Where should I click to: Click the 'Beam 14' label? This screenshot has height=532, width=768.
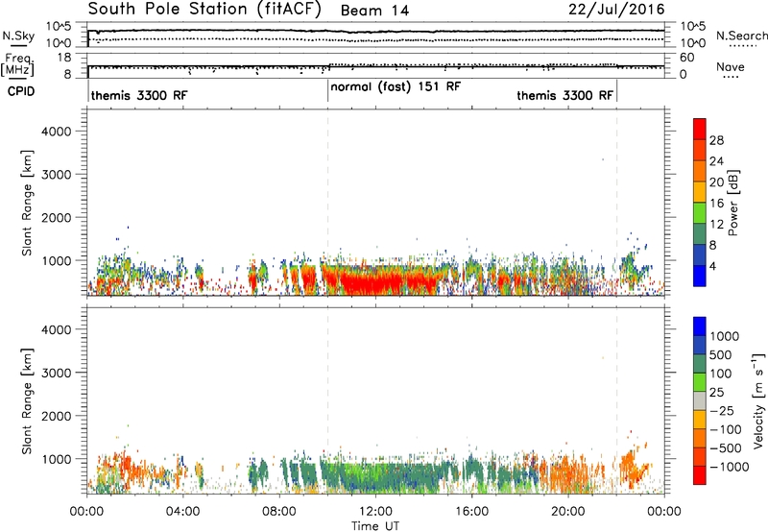point(374,11)
